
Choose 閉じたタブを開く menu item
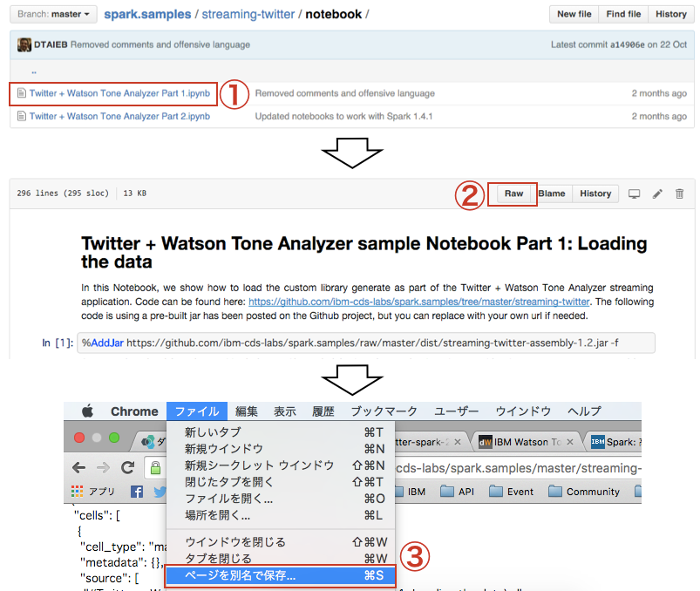tap(281, 482)
